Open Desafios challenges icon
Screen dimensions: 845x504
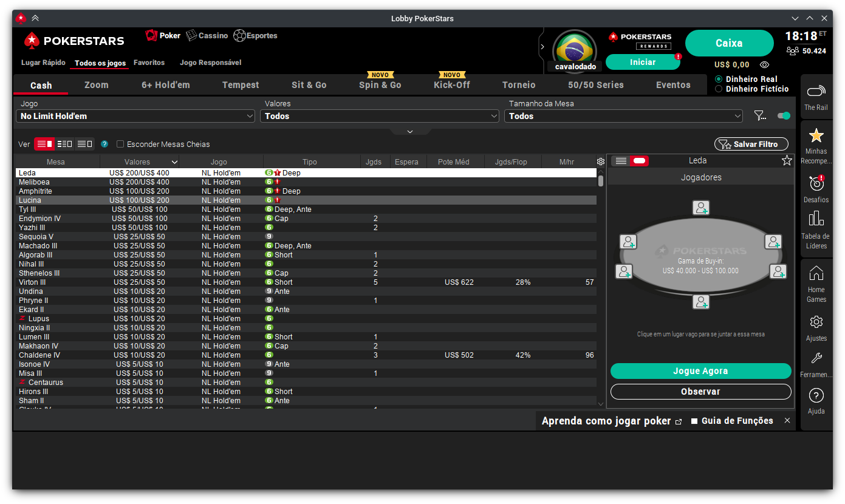pos(816,183)
